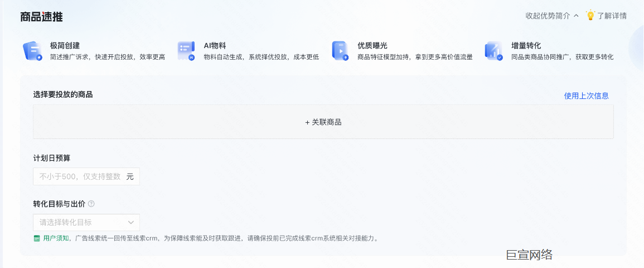
Task: Click the 极简创建 feature icon
Action: [32, 51]
